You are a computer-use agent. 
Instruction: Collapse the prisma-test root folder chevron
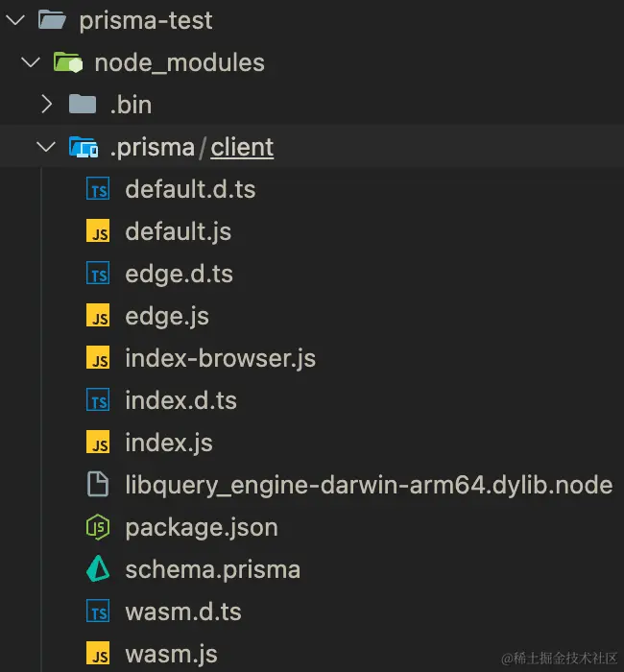coord(16,20)
